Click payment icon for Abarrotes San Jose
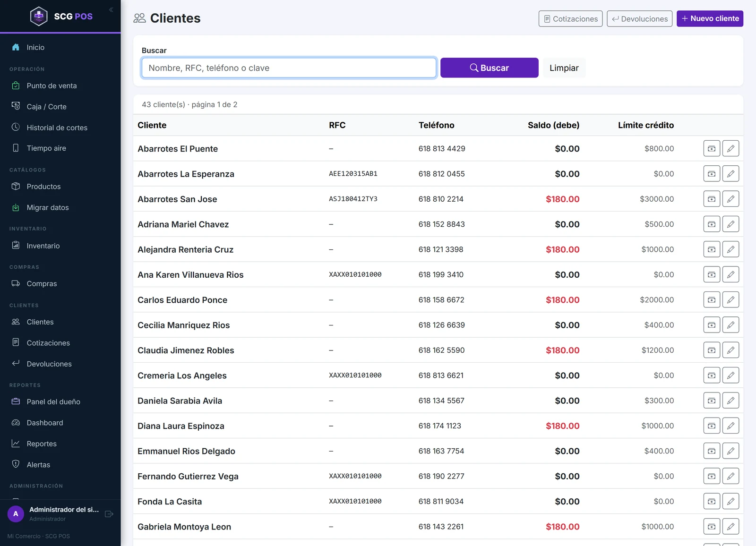Image resolution: width=756 pixels, height=546 pixels. 712,199
